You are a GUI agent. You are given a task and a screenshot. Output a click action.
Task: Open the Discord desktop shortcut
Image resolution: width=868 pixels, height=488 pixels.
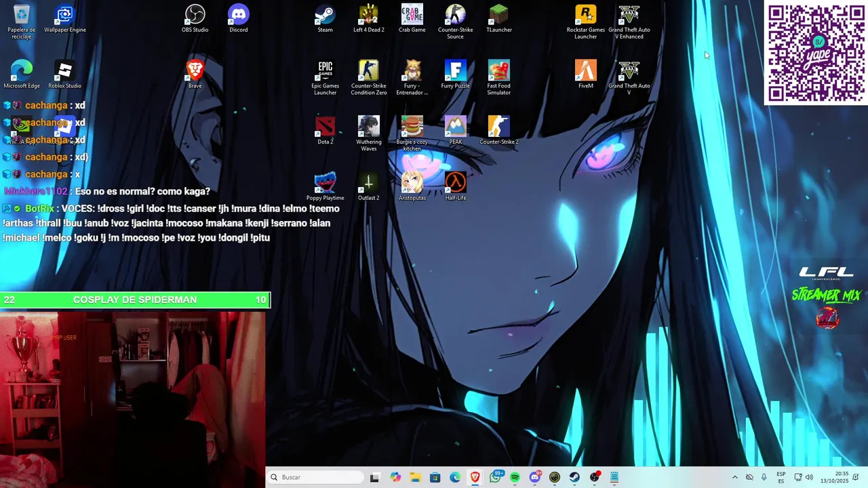pyautogui.click(x=239, y=19)
